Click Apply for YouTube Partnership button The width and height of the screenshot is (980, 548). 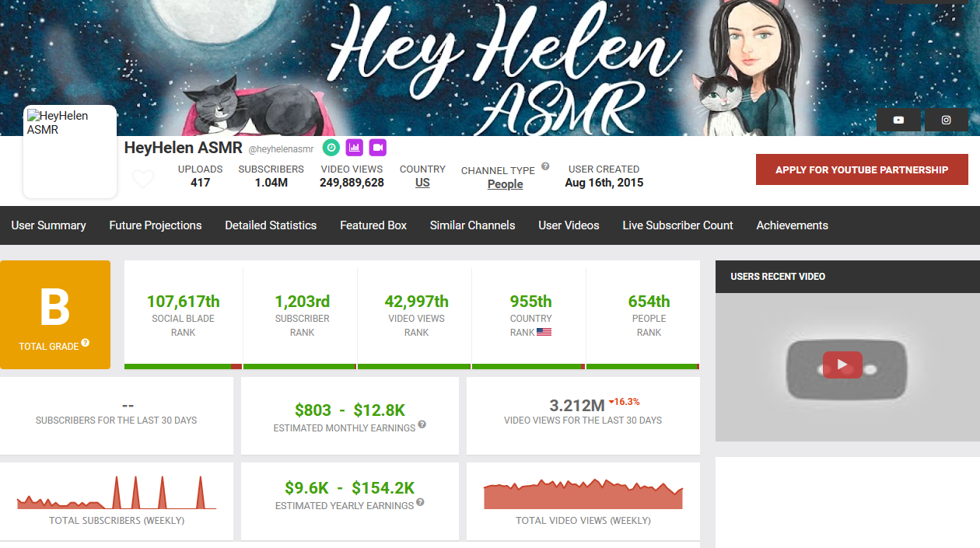(862, 169)
